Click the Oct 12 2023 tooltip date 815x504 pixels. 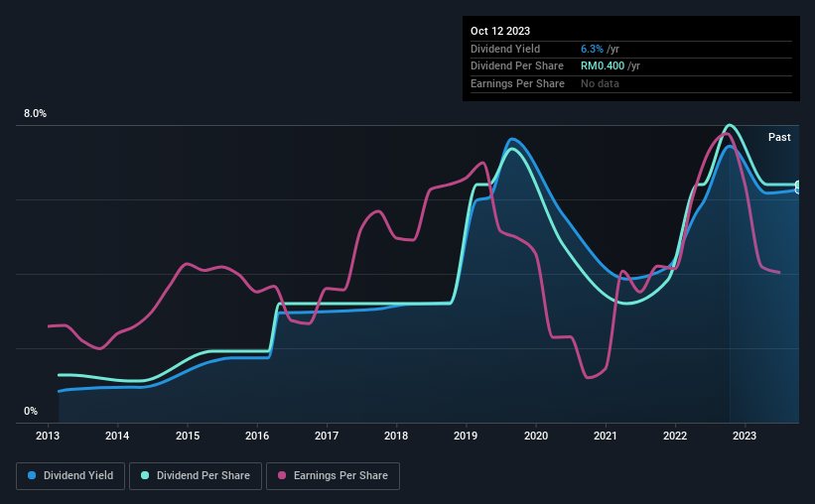click(x=500, y=31)
